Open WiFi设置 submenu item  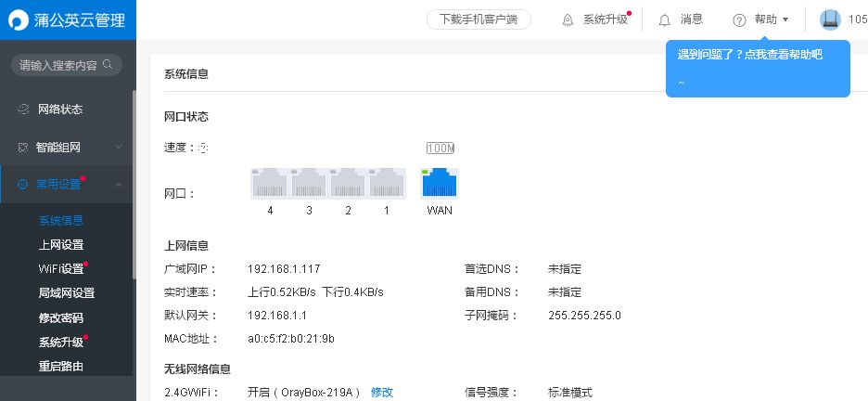61,269
